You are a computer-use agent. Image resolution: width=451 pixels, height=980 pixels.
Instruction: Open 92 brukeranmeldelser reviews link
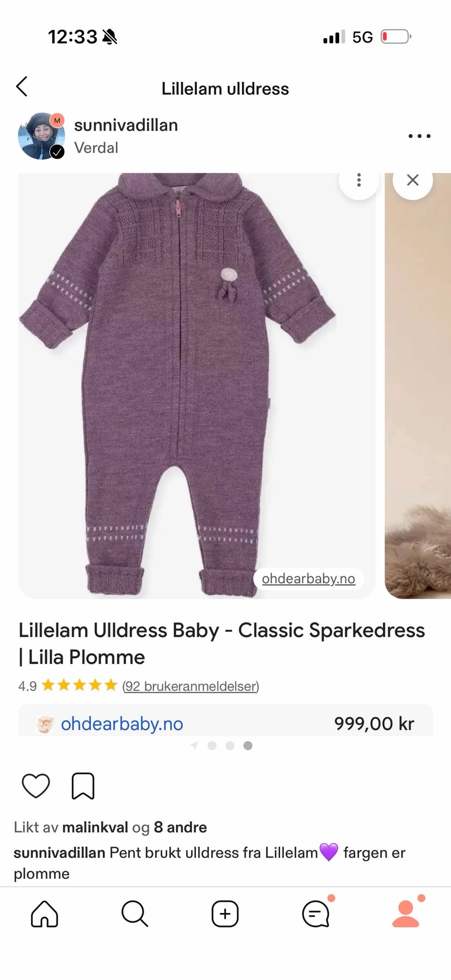click(x=191, y=686)
